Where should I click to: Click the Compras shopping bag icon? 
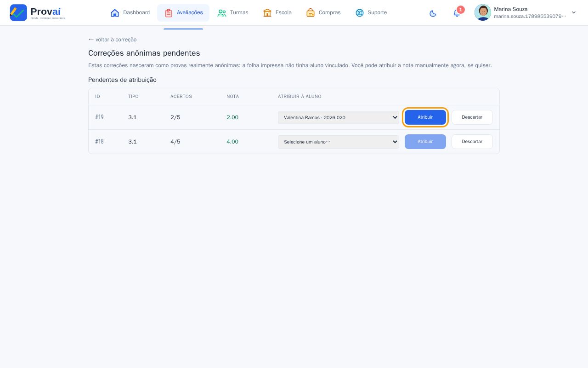point(311,13)
